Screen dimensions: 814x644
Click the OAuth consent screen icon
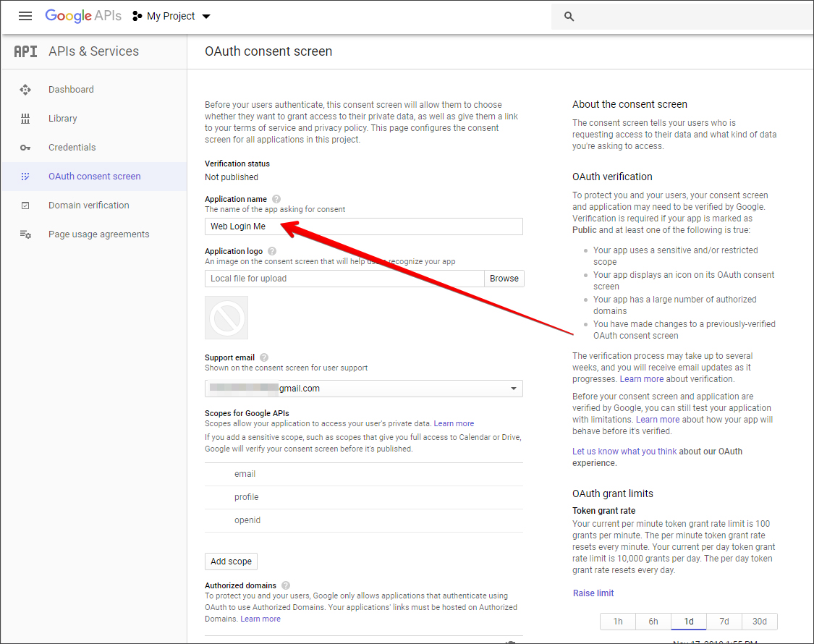(25, 177)
